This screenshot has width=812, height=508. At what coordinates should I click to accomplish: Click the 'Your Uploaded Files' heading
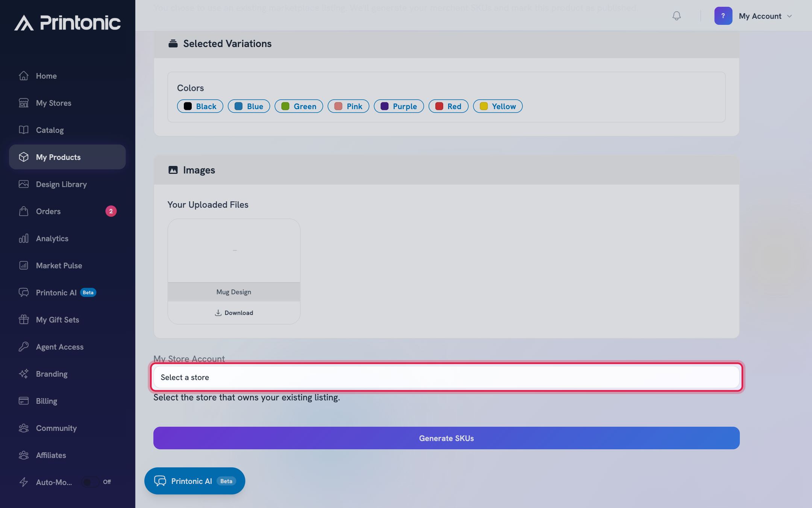point(208,205)
